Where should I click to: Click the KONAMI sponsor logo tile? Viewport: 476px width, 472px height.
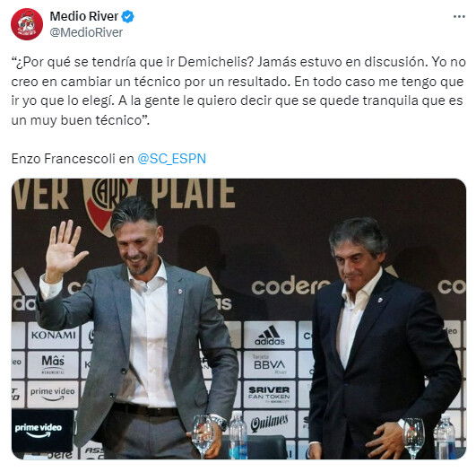[x=53, y=336]
